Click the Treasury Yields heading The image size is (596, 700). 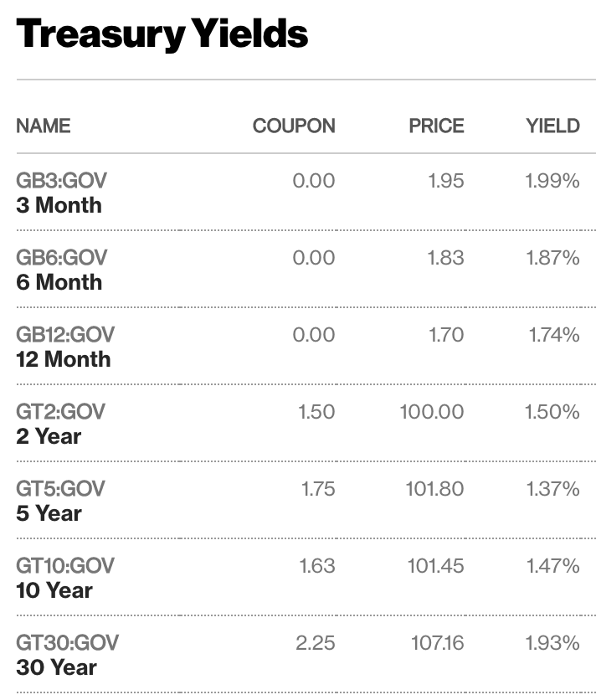click(x=162, y=35)
